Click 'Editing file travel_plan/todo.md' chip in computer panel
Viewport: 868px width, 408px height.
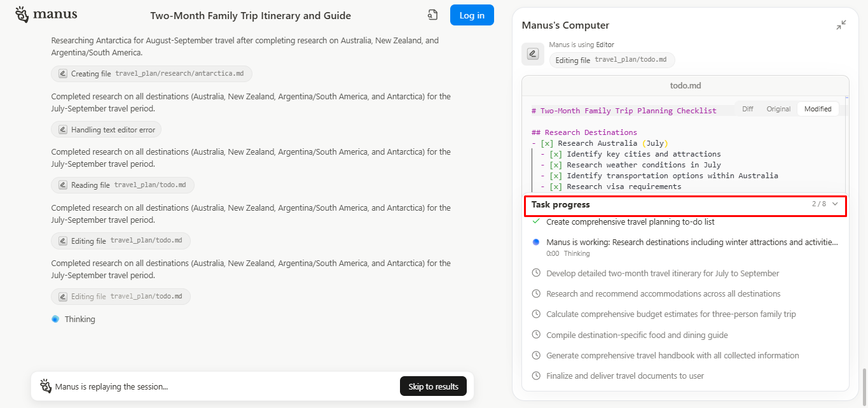[x=612, y=60]
